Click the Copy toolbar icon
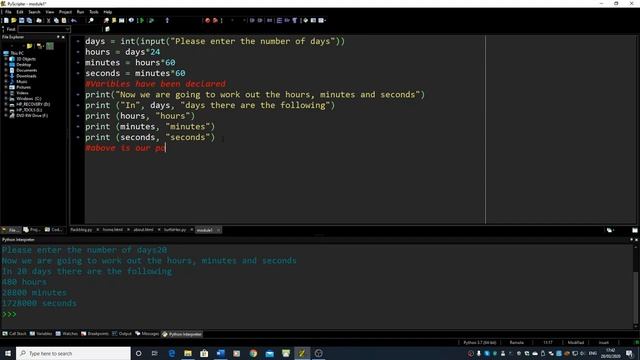 pos(56,20)
